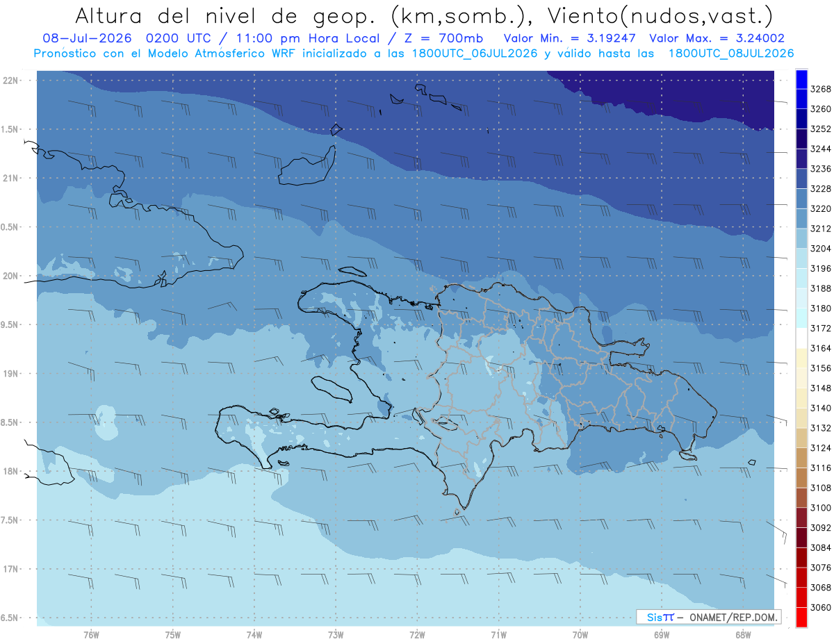Click the colorbar value 3108
This screenshot has width=834, height=644.
point(820,488)
